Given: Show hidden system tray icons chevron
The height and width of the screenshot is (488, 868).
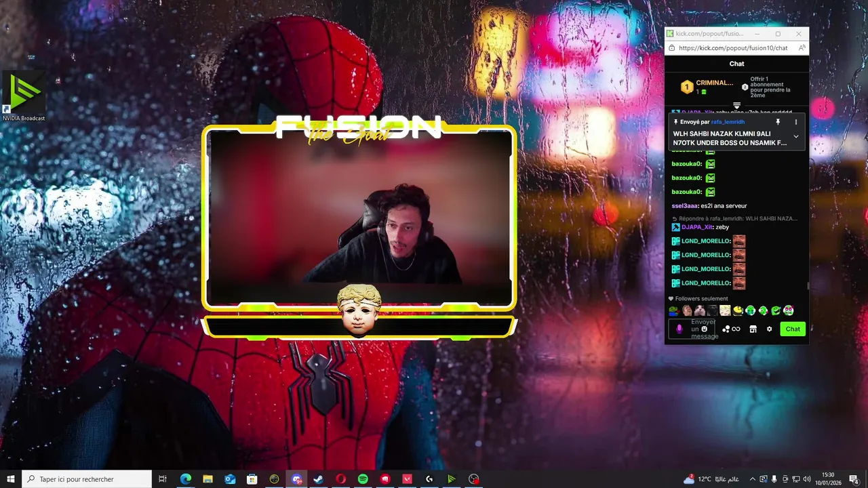Looking at the screenshot, I should (x=752, y=479).
